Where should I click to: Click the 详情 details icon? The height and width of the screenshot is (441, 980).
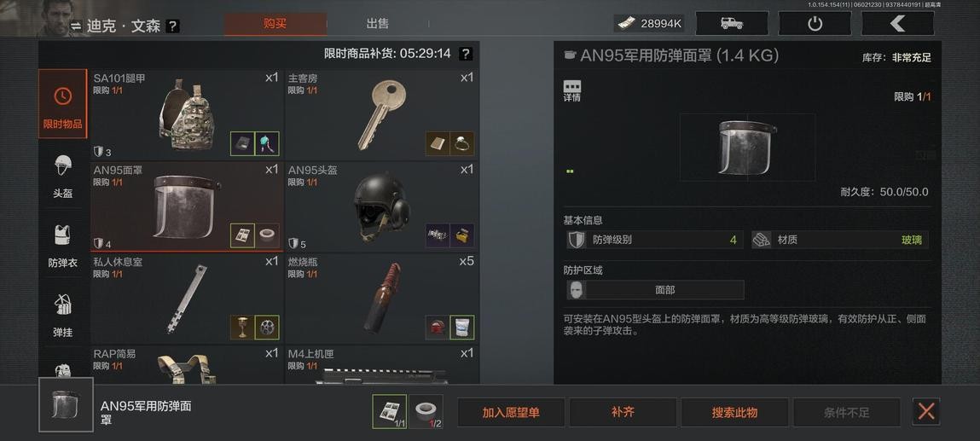pos(571,90)
